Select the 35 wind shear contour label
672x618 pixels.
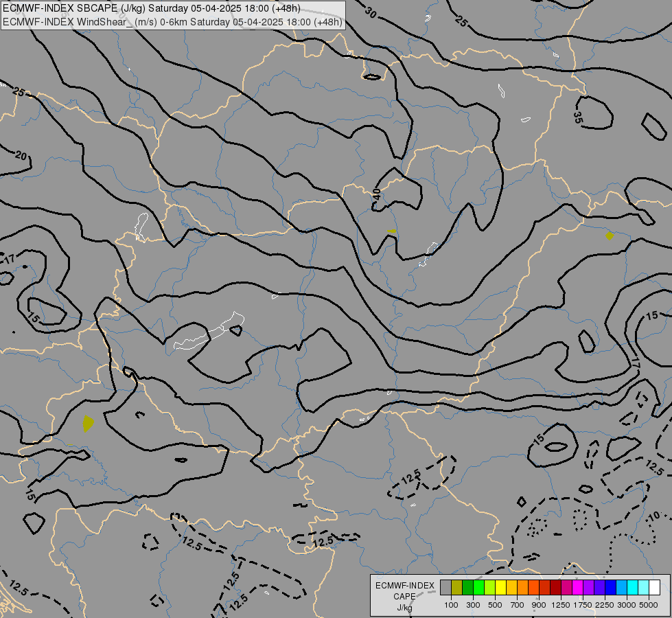(x=578, y=117)
